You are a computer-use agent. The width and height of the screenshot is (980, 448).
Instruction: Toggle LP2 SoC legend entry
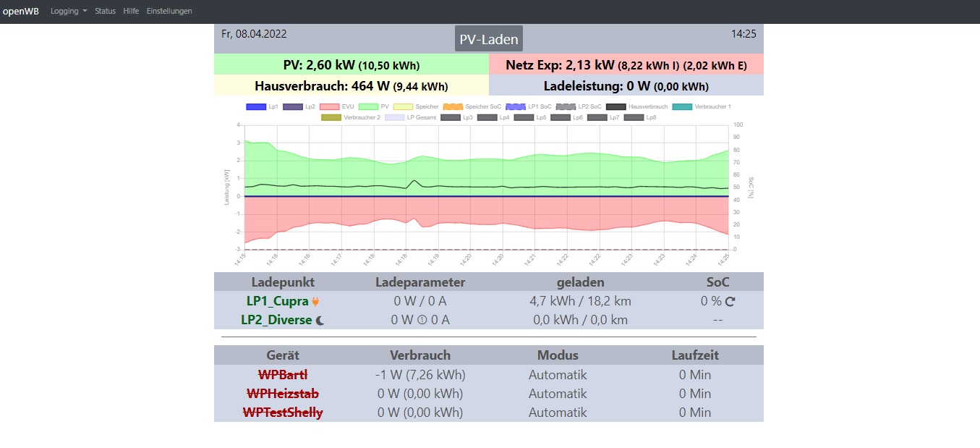coord(579,106)
